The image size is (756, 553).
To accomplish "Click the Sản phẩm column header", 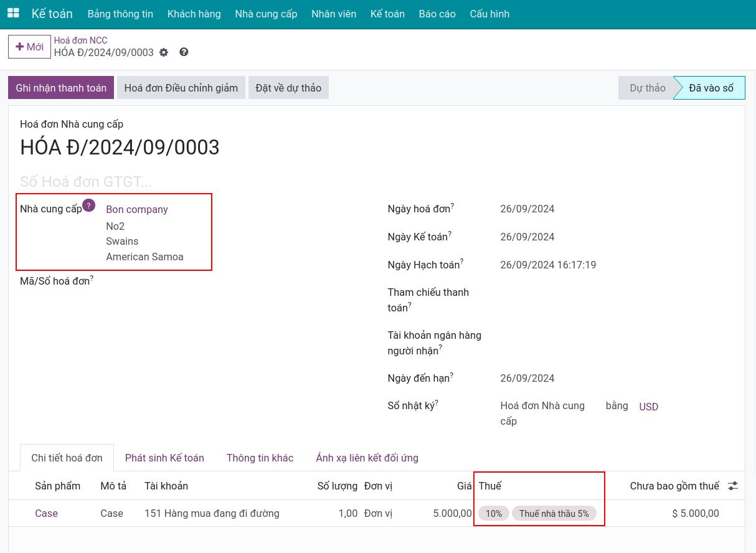I will tap(57, 486).
